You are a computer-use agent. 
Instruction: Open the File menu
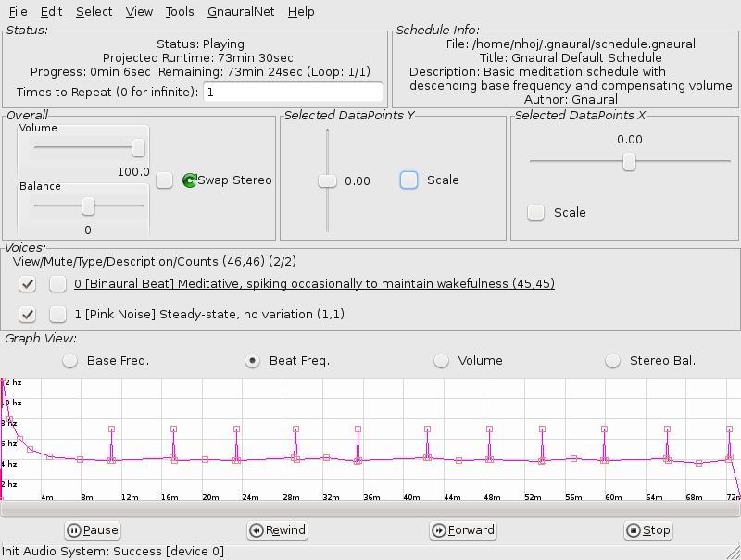(x=18, y=12)
